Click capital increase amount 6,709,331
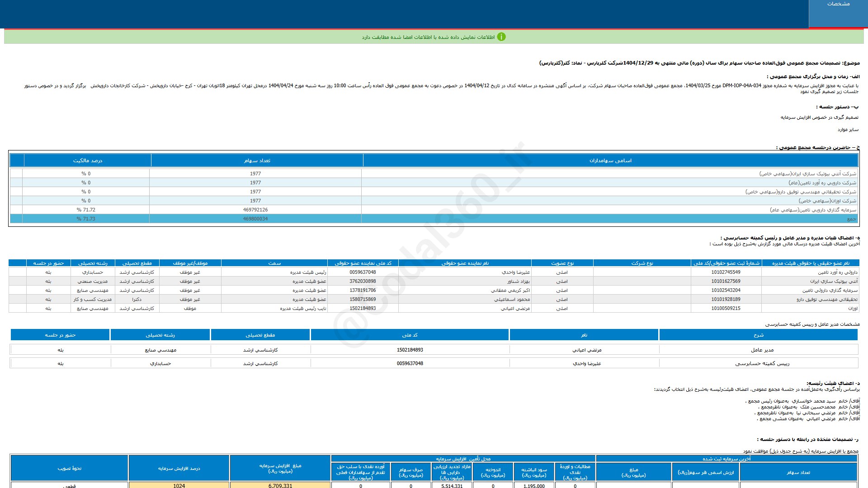This screenshot has width=868, height=488. (280, 486)
